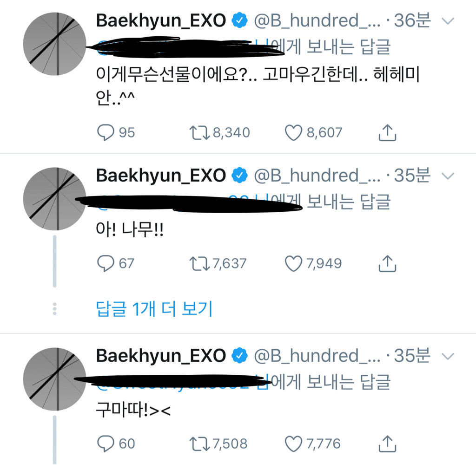Open the 아! 나무!! tweet text
The width and height of the screenshot is (476, 470).
(130, 231)
